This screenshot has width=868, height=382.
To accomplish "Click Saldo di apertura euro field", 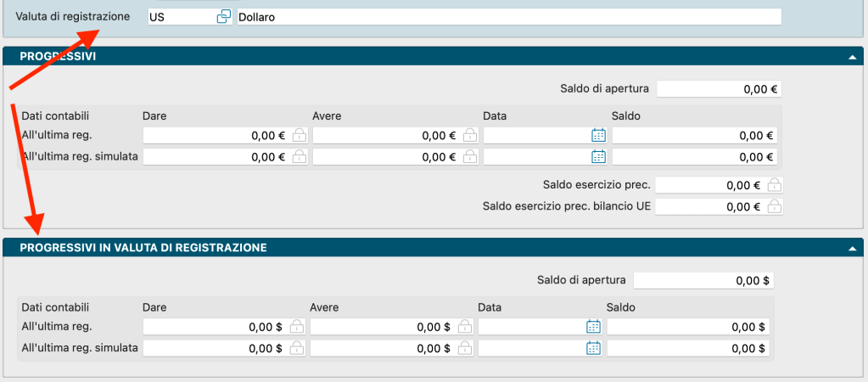I will click(717, 88).
